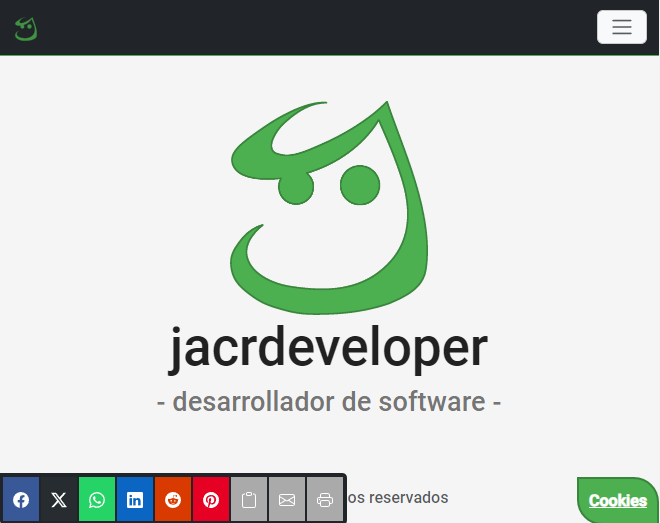Pin page on Pinterest
The image size is (660, 523).
point(211,499)
